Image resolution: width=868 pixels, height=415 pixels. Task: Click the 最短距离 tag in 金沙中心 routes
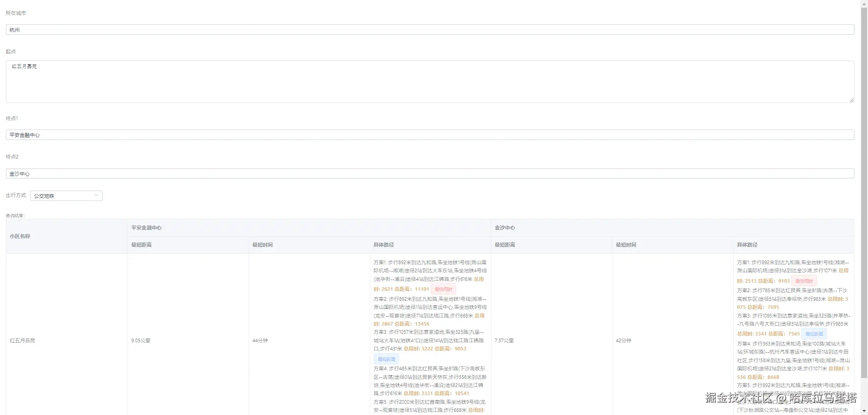[814, 334]
